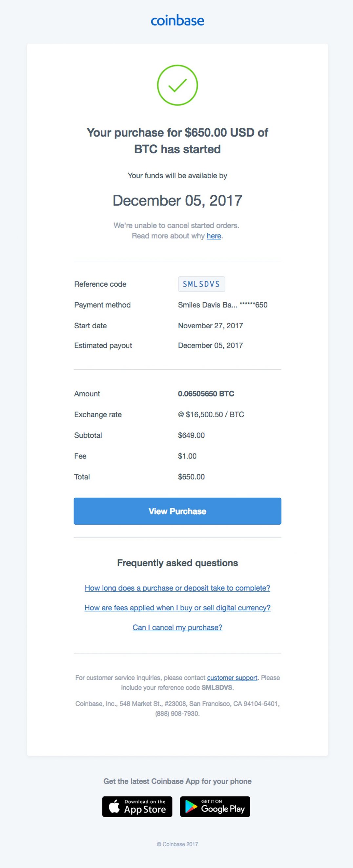353x868 pixels.
Task: Open the Get it on Google Play badge
Action: (215, 806)
